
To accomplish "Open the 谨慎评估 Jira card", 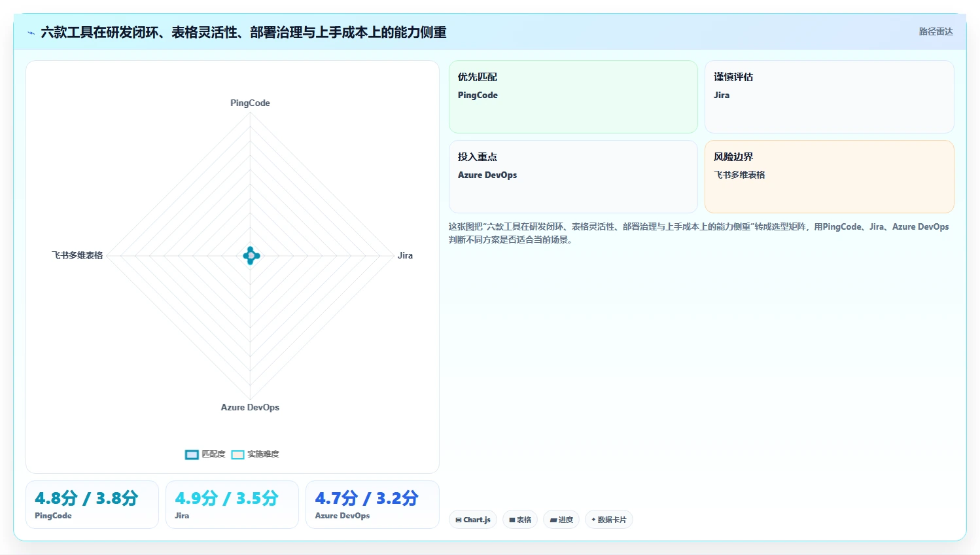I will coord(829,97).
